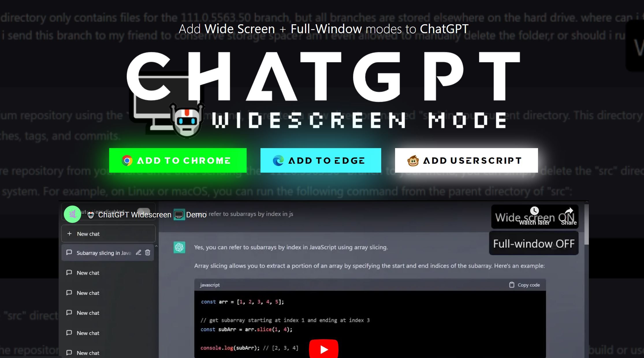Click the Chrome browser icon button

pyautogui.click(x=127, y=161)
